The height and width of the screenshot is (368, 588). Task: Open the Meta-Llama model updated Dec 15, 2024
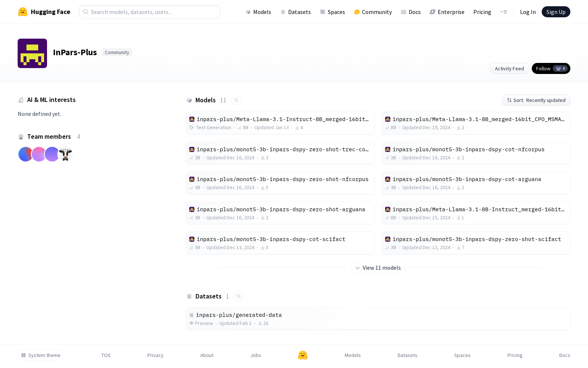476,213
